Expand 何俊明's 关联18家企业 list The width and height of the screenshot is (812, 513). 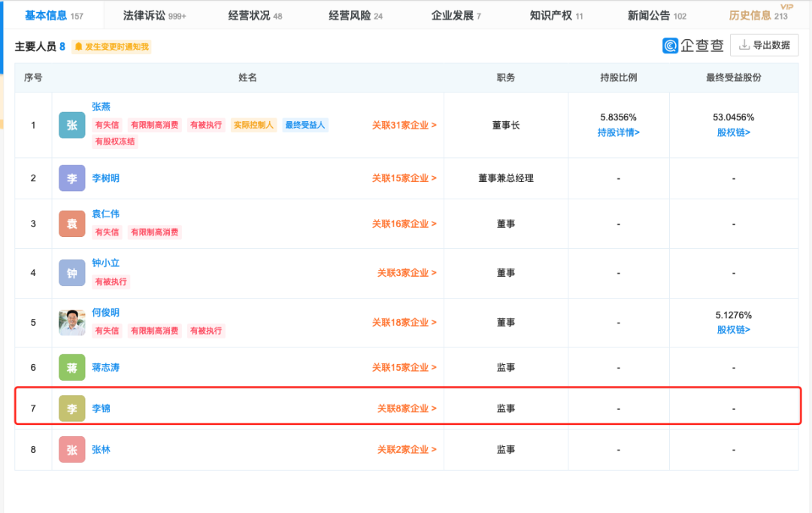click(x=404, y=323)
